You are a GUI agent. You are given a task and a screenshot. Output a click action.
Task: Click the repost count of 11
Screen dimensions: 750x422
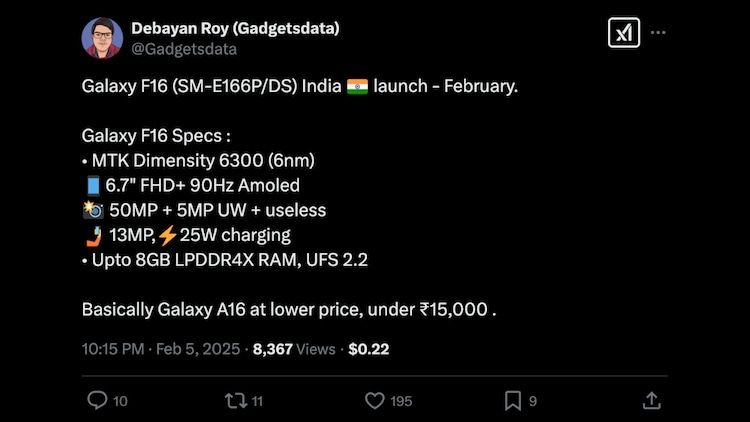tap(257, 401)
